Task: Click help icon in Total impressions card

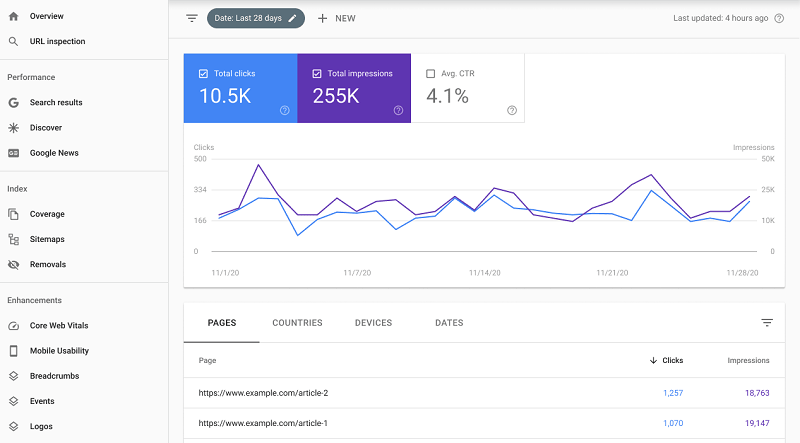Action: pyautogui.click(x=398, y=110)
